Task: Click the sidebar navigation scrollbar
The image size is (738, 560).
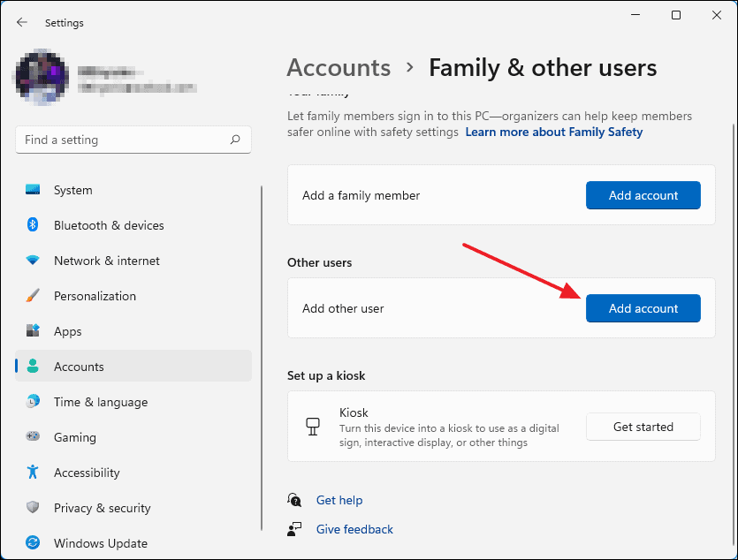Action: 262,358
